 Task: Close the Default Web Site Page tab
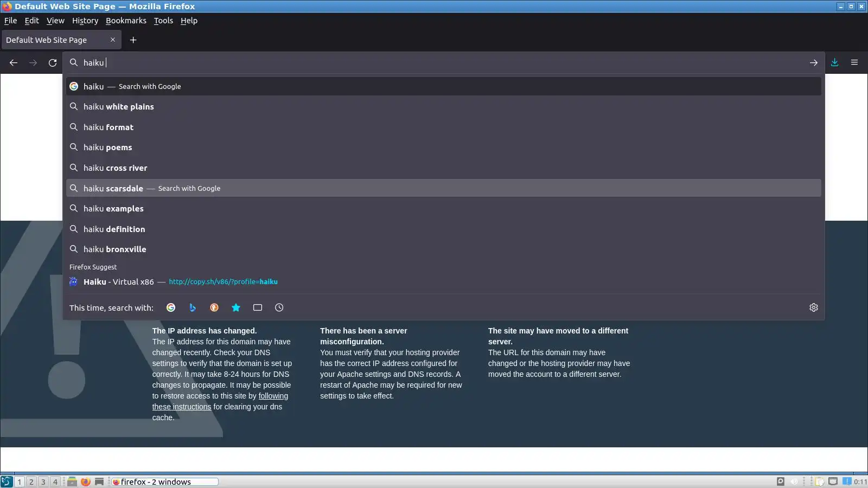point(113,40)
